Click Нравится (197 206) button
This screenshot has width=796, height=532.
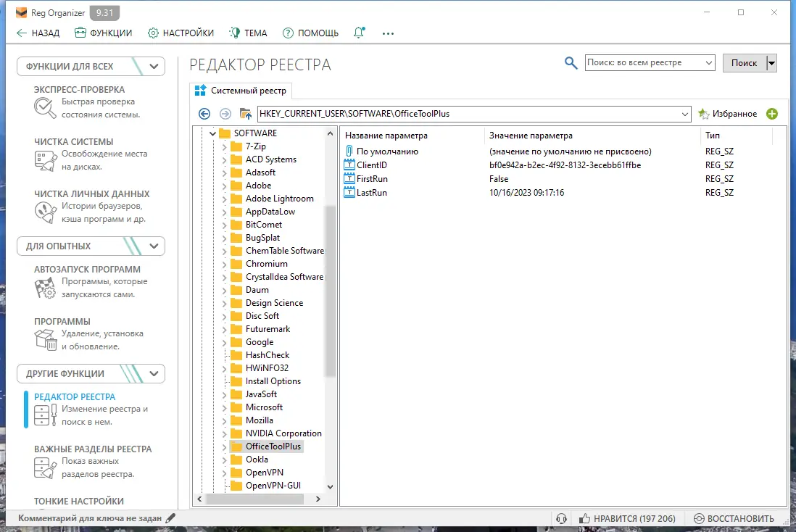click(x=627, y=518)
